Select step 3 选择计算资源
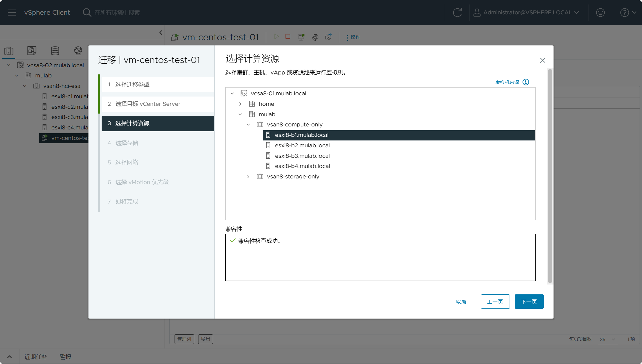642x364 pixels. [x=158, y=123]
